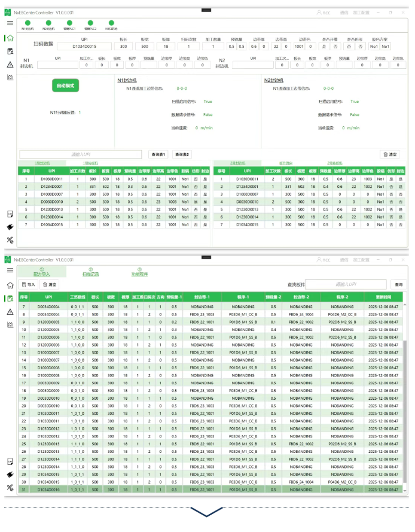
Task: Click the N2封边机 green status indicator
Action: pyautogui.click(x=48, y=23)
